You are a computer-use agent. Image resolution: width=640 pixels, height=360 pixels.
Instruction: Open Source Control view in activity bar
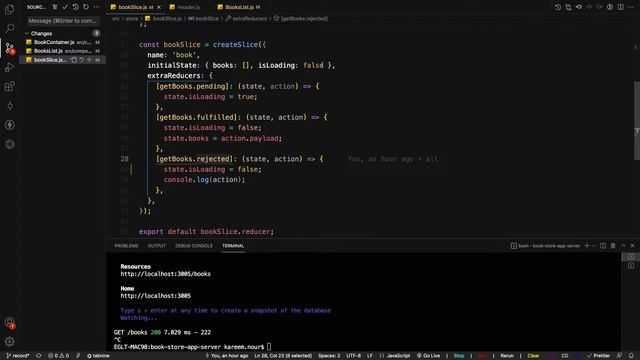pyautogui.click(x=9, y=48)
